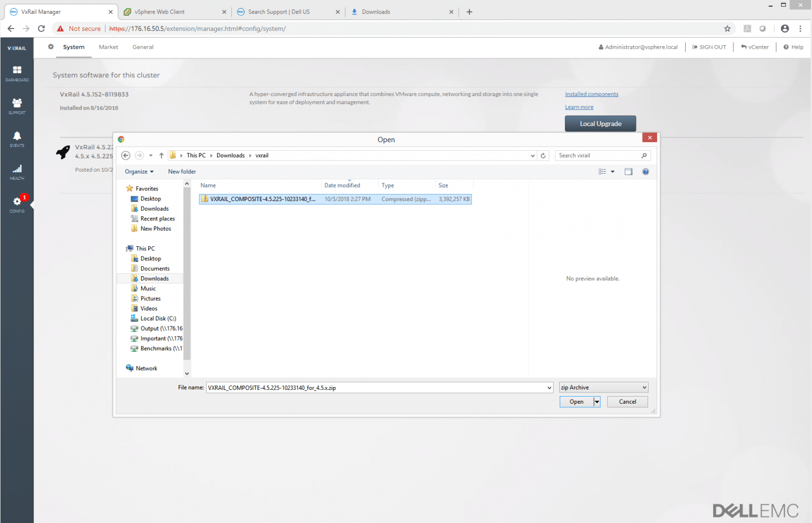
Task: Expand the File name combo box arrow
Action: (x=549, y=388)
